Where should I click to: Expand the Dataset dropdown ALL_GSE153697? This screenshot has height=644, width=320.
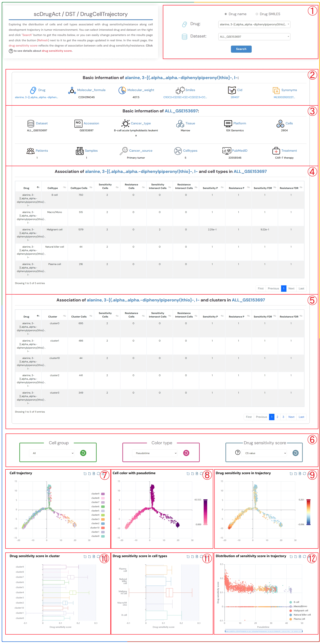click(254, 36)
